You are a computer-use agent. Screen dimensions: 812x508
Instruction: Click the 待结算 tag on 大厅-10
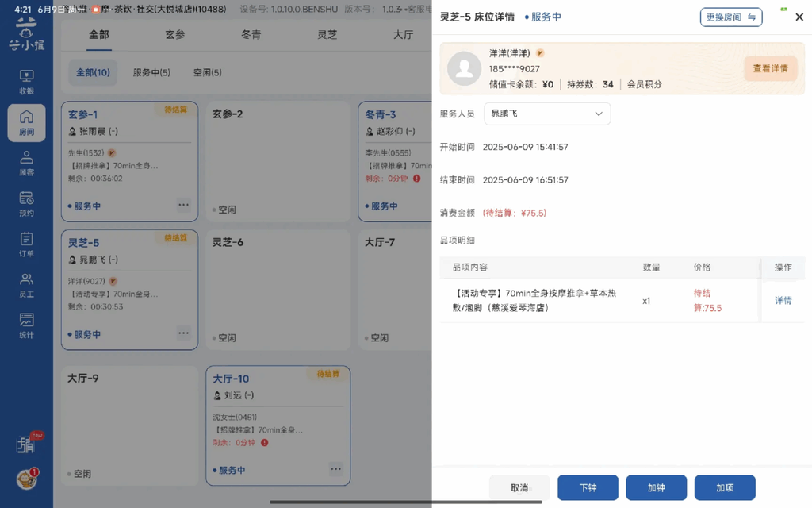point(327,374)
